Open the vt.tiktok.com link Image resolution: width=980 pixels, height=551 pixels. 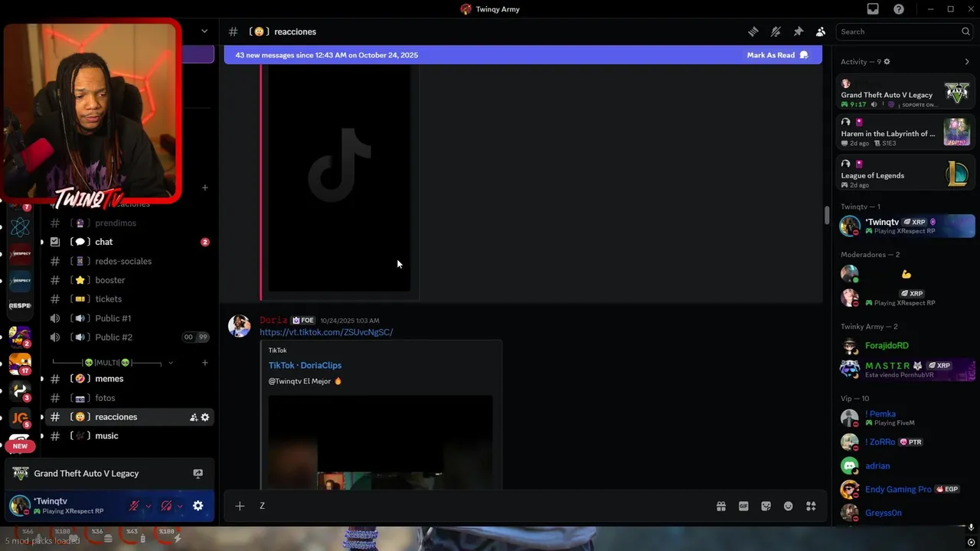[x=326, y=332]
